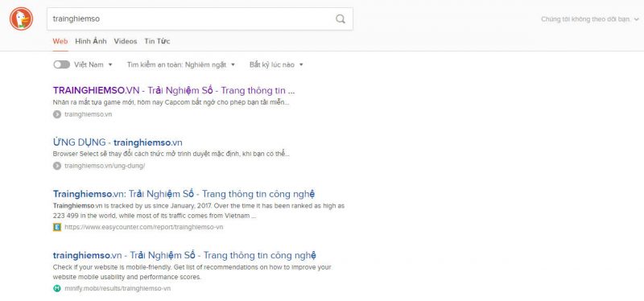This screenshot has width=644, height=301.
Task: Open the Bất kỳ lúc nào dropdown
Action: (x=276, y=65)
